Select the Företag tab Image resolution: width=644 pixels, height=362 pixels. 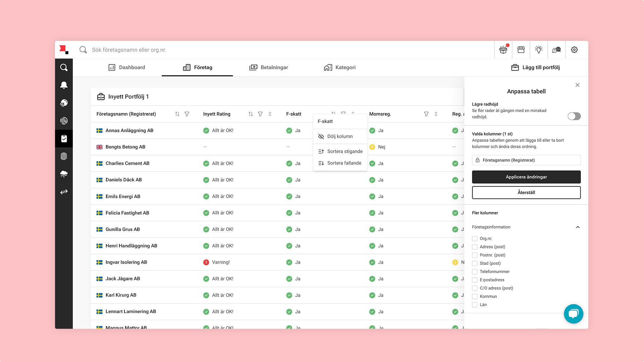197,67
